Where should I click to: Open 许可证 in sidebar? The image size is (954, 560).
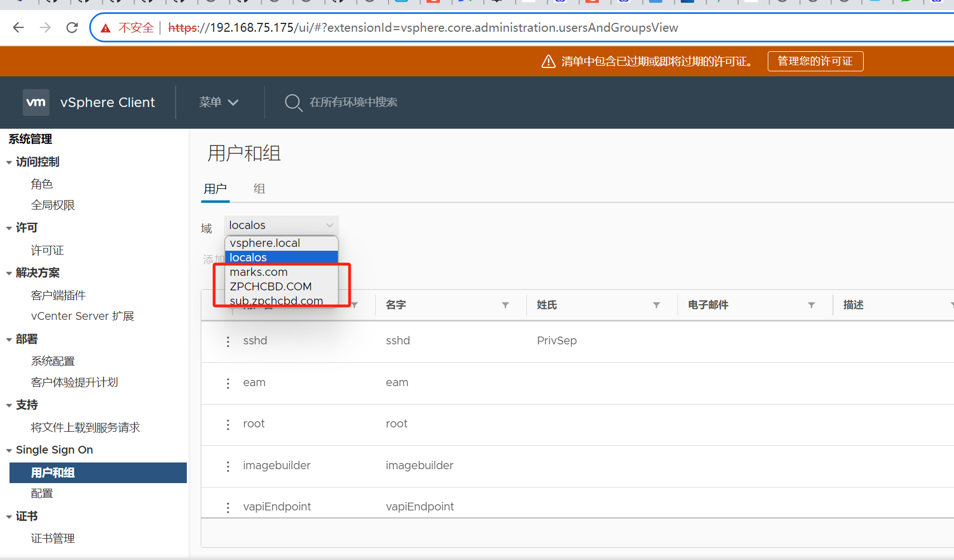(47, 250)
